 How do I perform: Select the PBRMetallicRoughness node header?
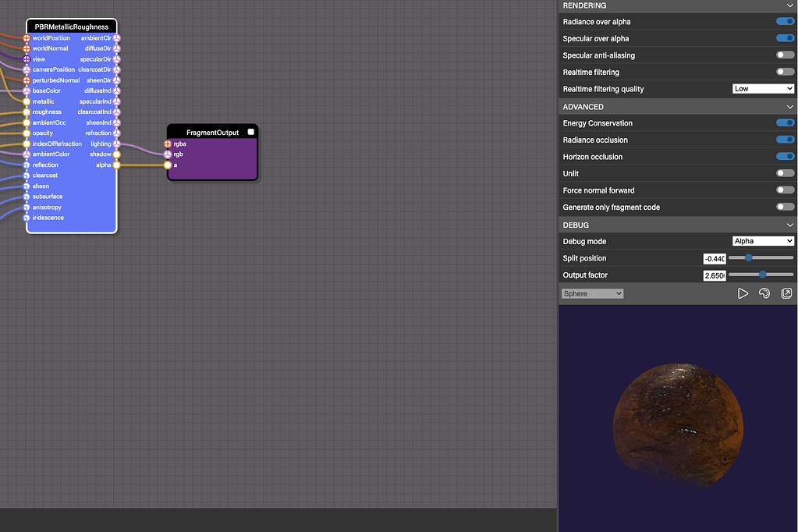pyautogui.click(x=71, y=26)
